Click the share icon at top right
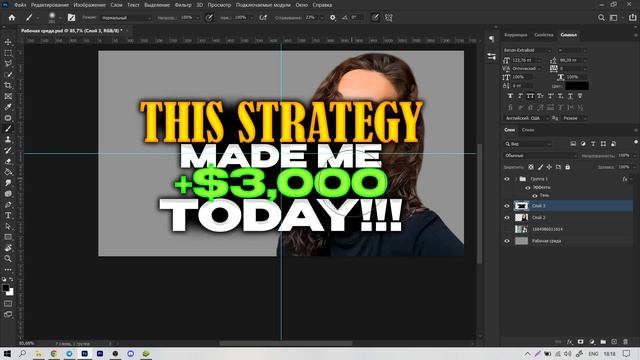 [x=632, y=18]
